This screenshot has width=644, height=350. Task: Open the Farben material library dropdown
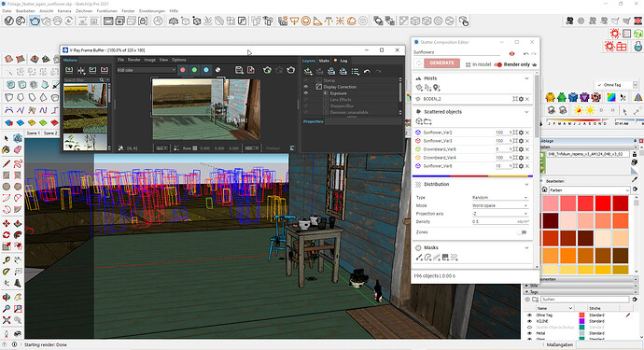[589, 190]
